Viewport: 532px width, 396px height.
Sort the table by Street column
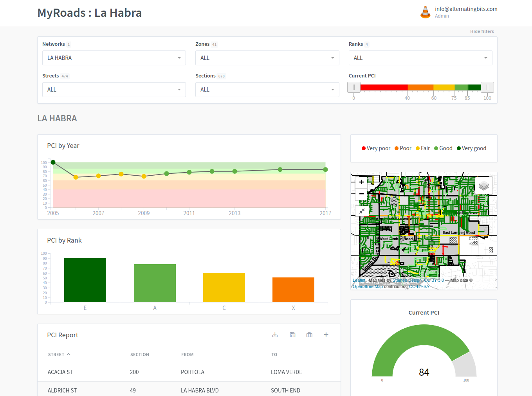point(59,355)
